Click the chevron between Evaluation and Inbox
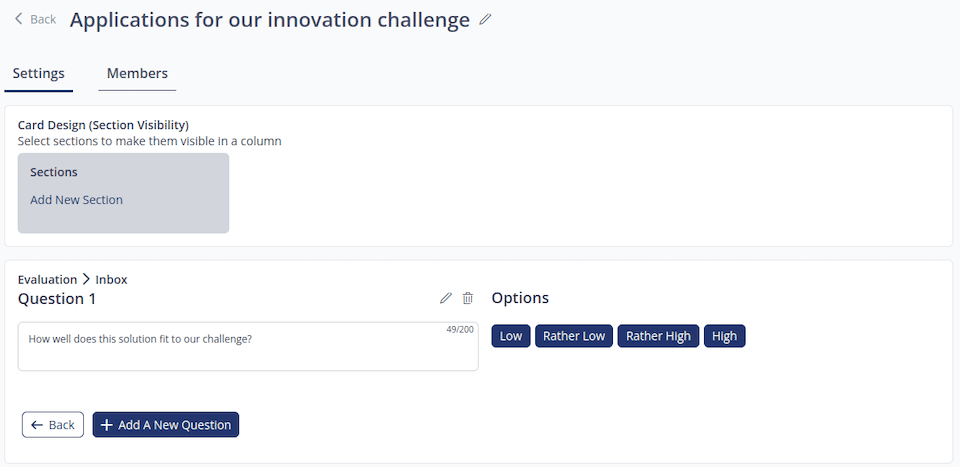 (x=86, y=279)
